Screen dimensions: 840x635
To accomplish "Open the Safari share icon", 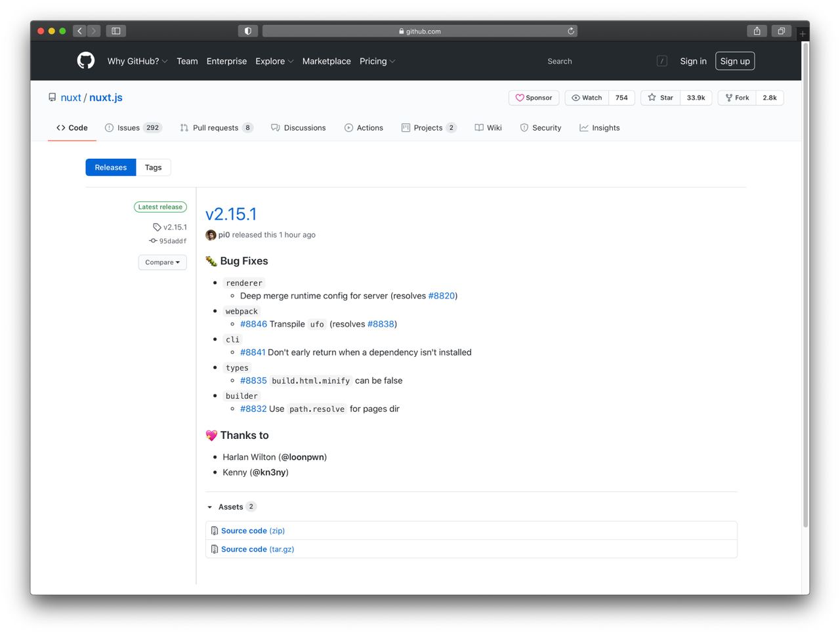I will click(757, 31).
